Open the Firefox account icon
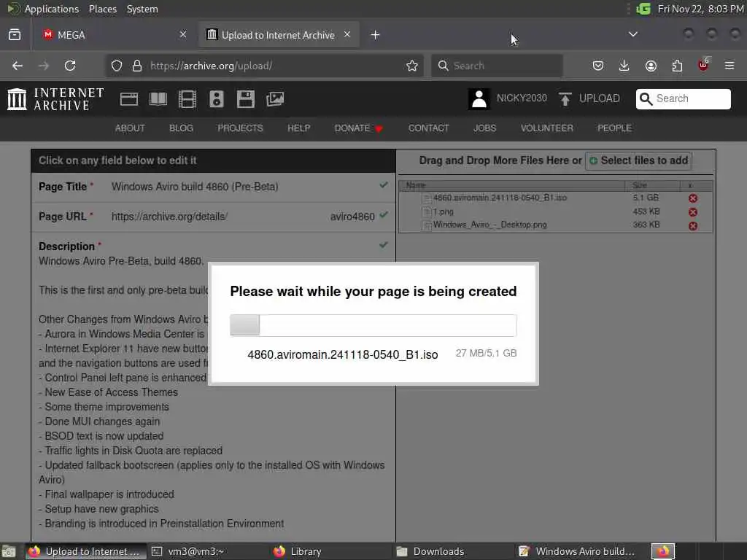 pos(651,66)
